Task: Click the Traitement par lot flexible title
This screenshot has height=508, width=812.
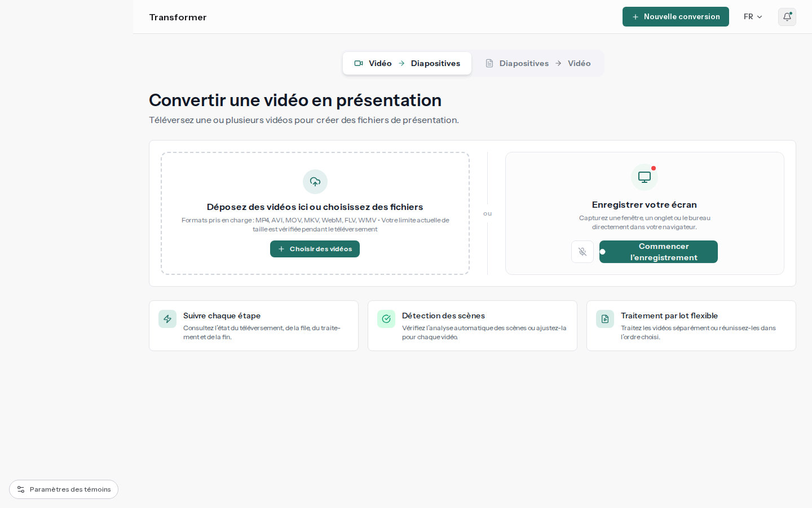Action: click(x=669, y=316)
